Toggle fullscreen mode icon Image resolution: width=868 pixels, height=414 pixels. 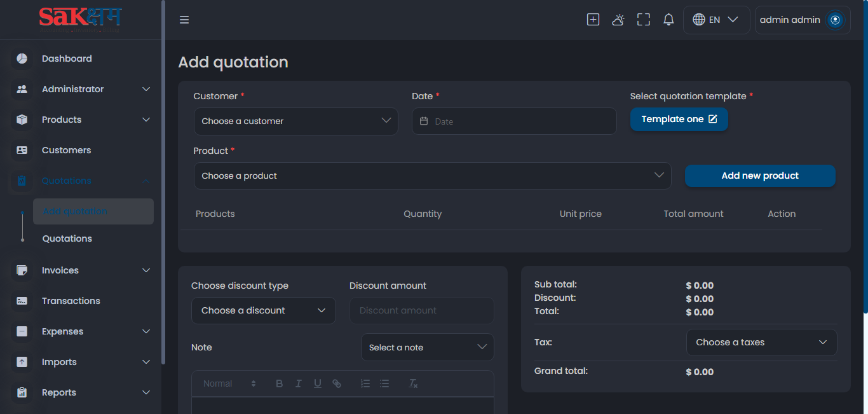tap(644, 20)
